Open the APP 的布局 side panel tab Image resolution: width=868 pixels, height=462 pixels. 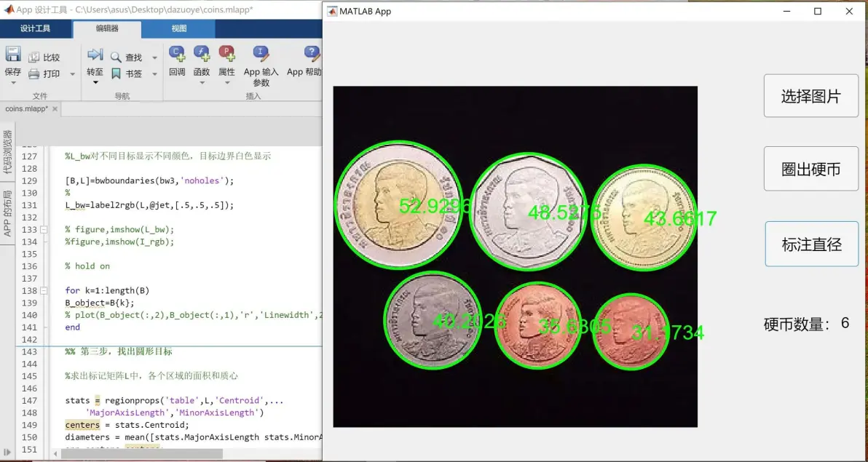coord(7,213)
